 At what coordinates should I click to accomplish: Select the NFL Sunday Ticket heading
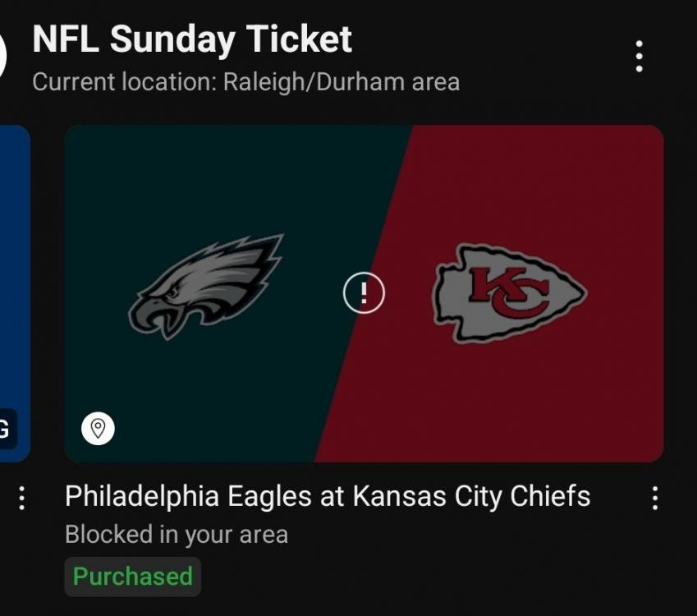point(192,39)
